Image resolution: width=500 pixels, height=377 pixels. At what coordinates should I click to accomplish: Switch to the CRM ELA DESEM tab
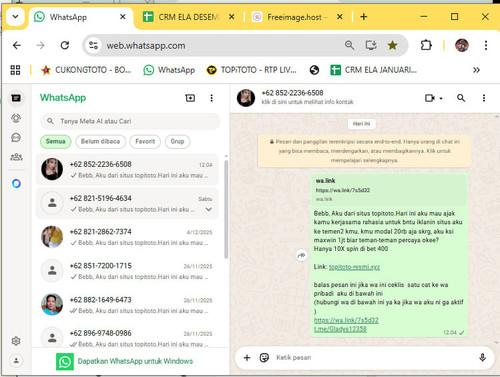(189, 17)
